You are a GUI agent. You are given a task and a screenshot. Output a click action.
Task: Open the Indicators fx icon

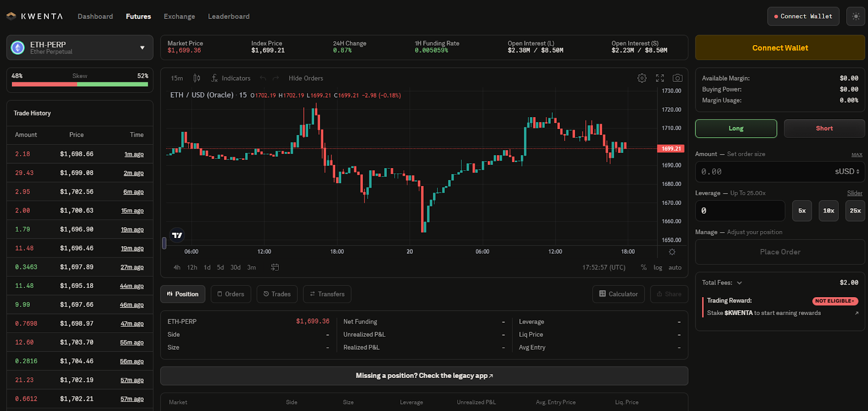click(x=214, y=78)
